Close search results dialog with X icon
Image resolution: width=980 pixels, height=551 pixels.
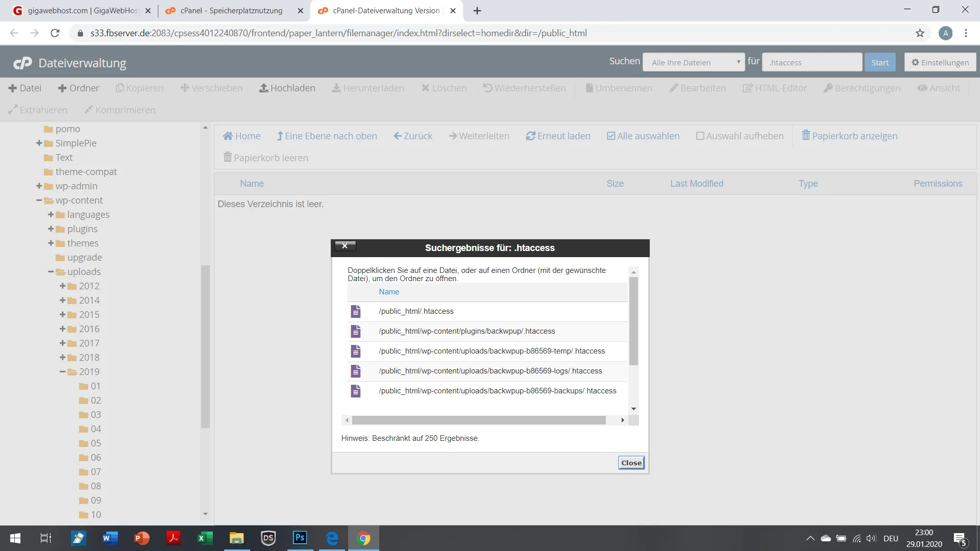[x=345, y=246]
